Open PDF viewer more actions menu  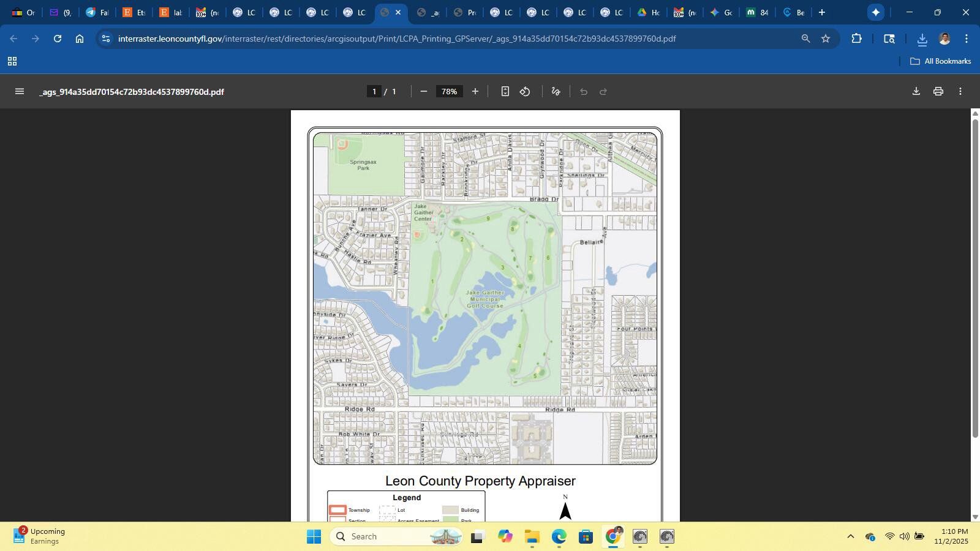tap(960, 91)
